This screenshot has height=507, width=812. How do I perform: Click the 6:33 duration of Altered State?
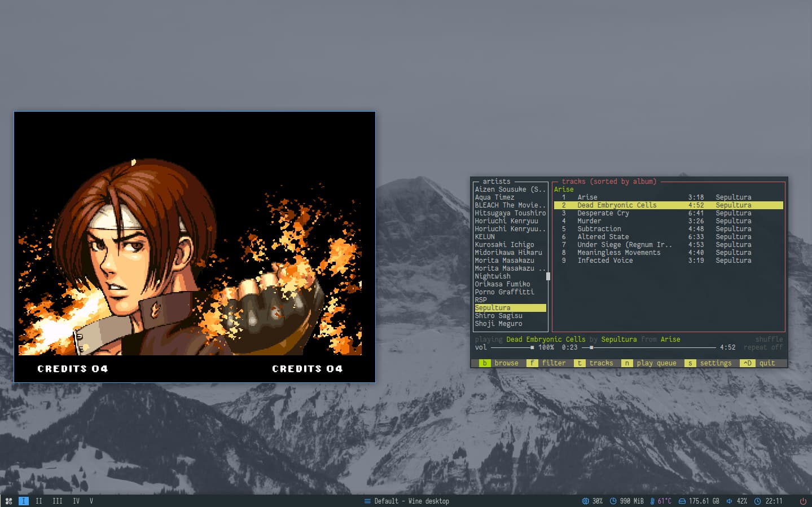[x=696, y=237]
